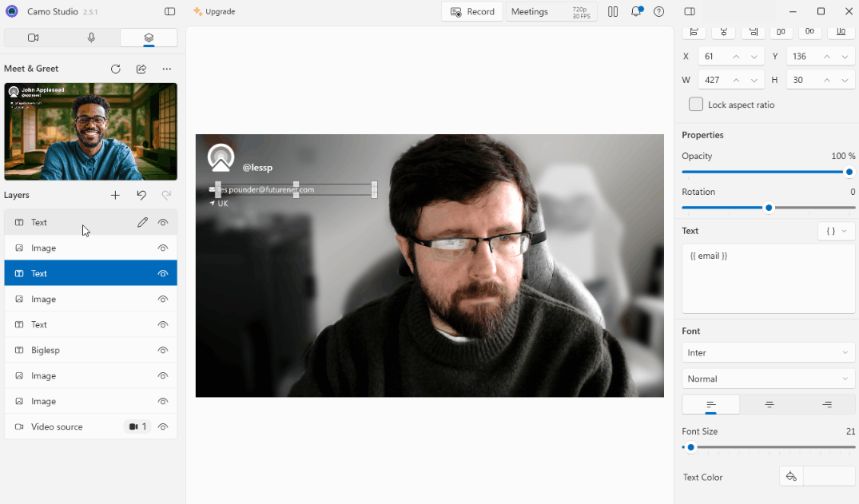Open the template variable braces dropdown
The height and width of the screenshot is (504, 859).
(x=836, y=231)
